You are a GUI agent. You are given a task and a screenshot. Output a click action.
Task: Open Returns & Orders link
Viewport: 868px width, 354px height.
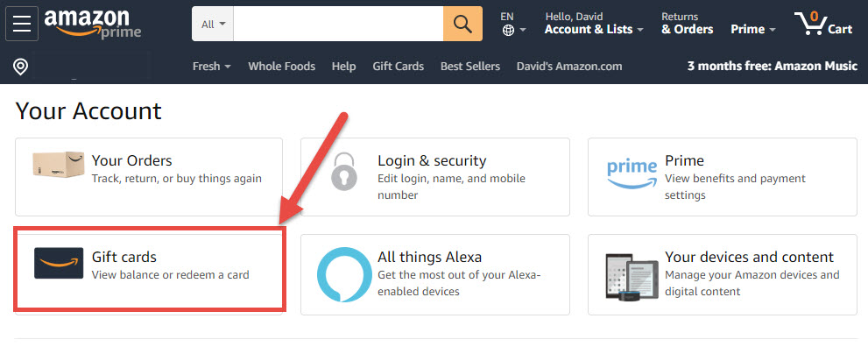[x=687, y=24]
